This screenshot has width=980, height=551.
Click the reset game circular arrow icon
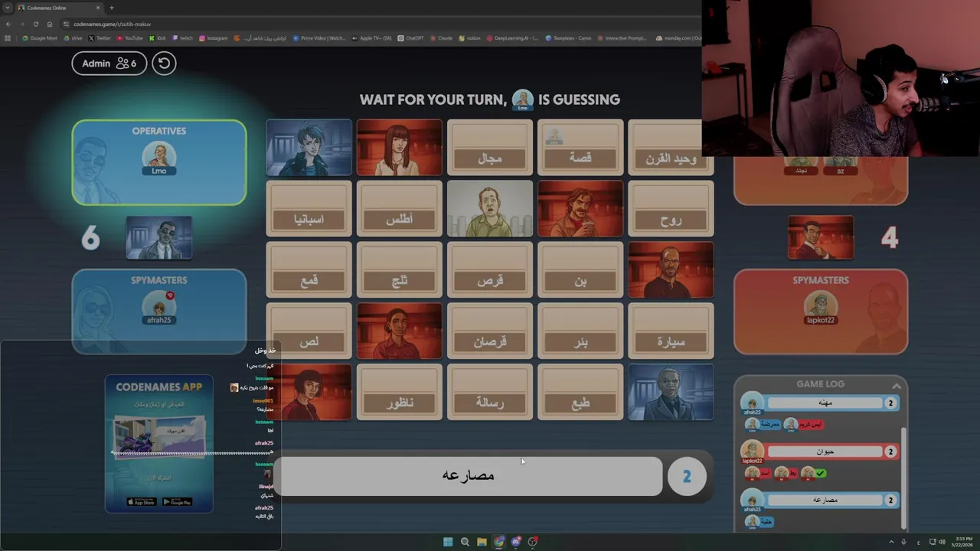tap(164, 64)
